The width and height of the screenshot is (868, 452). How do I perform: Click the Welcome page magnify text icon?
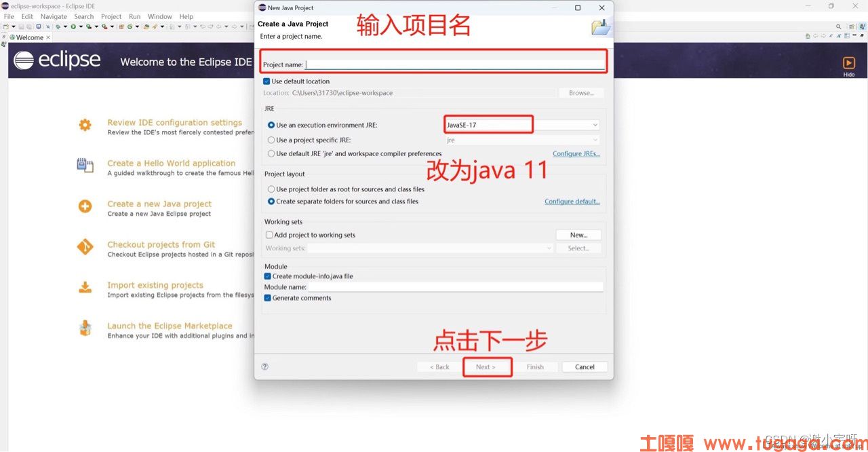(x=839, y=36)
